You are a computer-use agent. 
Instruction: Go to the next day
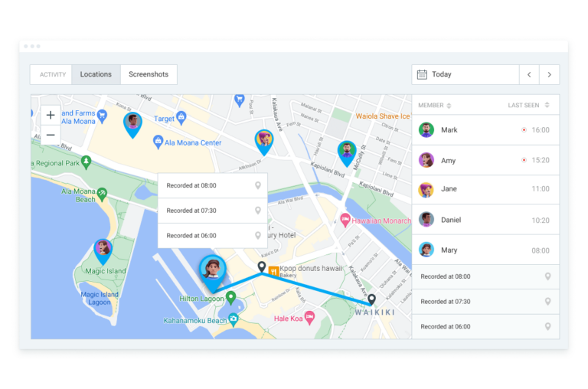click(549, 74)
